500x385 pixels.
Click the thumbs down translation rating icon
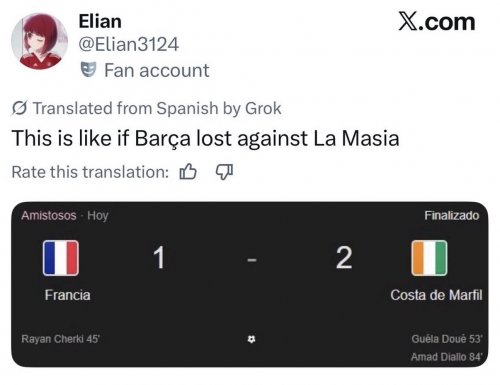coord(224,172)
